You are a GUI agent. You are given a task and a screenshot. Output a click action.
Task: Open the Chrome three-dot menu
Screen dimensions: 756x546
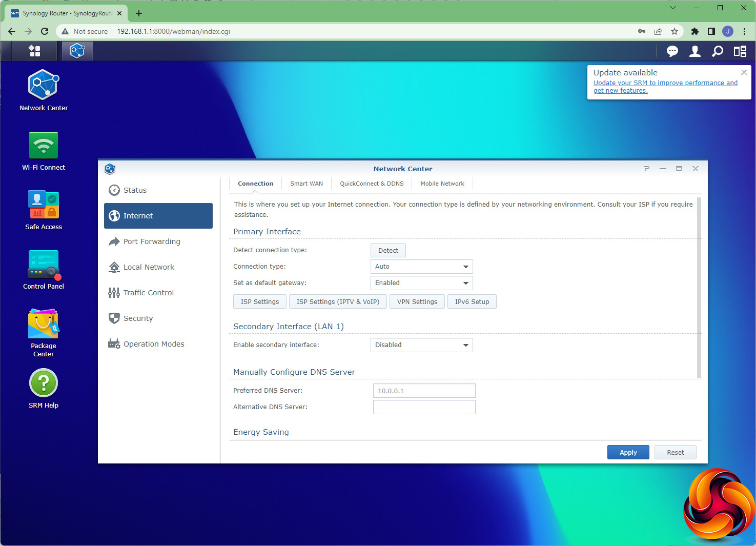pos(744,31)
